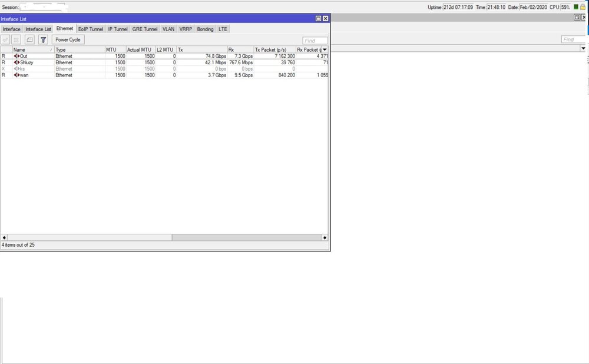Click the enable interface checkmark icon

click(x=5, y=39)
